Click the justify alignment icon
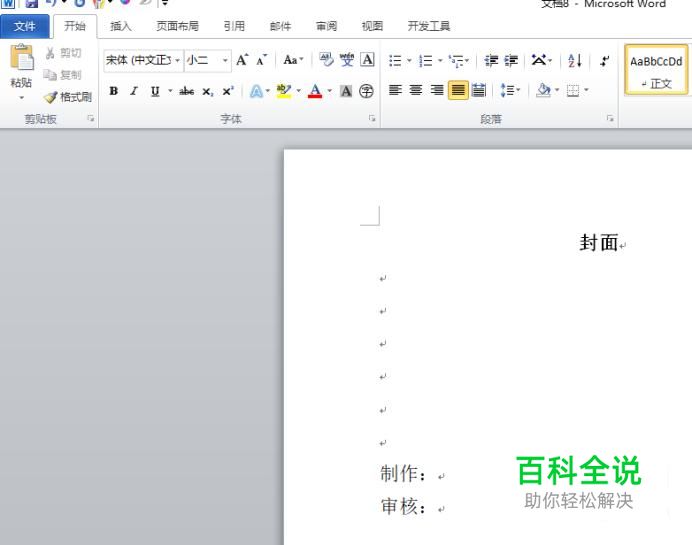692x545 pixels. (458, 90)
